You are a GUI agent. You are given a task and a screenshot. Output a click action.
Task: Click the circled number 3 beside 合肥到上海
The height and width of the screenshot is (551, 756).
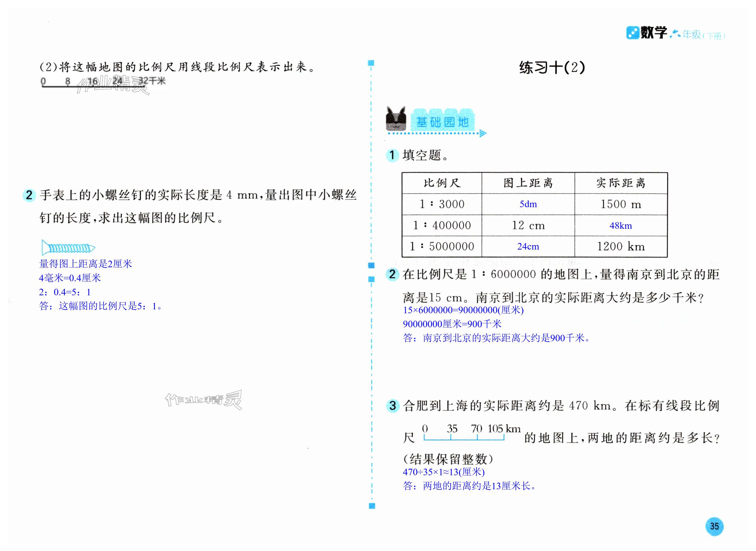pyautogui.click(x=393, y=406)
